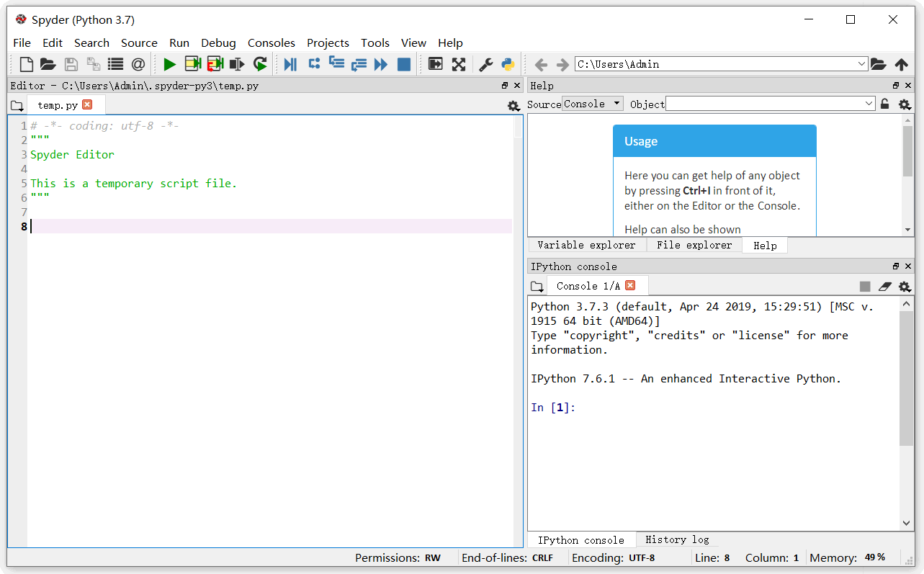Run current cell icon

pyautogui.click(x=192, y=64)
